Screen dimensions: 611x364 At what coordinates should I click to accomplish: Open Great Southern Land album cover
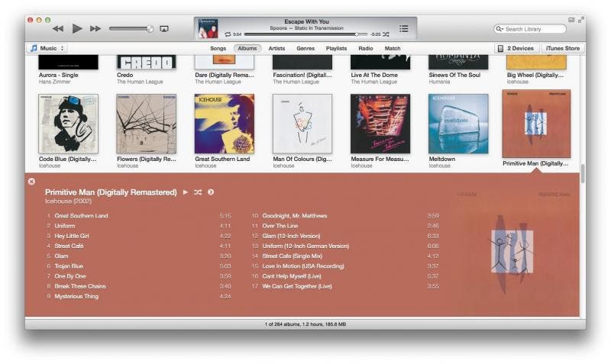tap(225, 124)
